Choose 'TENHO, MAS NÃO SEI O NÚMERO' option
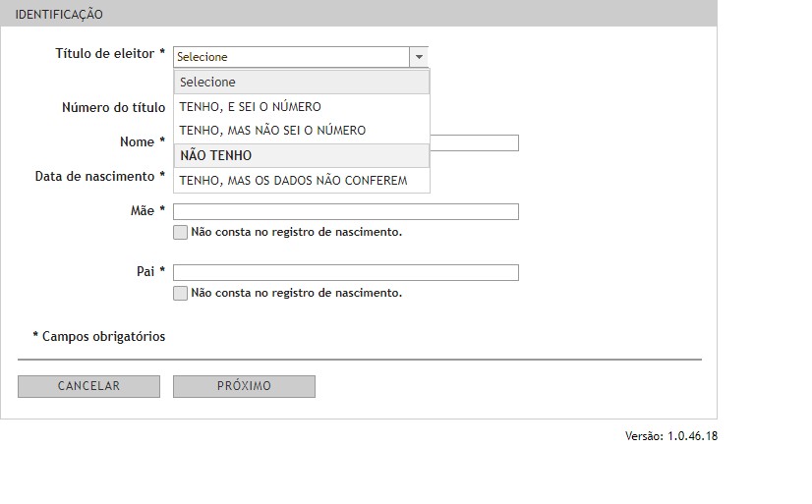Image resolution: width=812 pixels, height=504 pixels. (x=302, y=131)
